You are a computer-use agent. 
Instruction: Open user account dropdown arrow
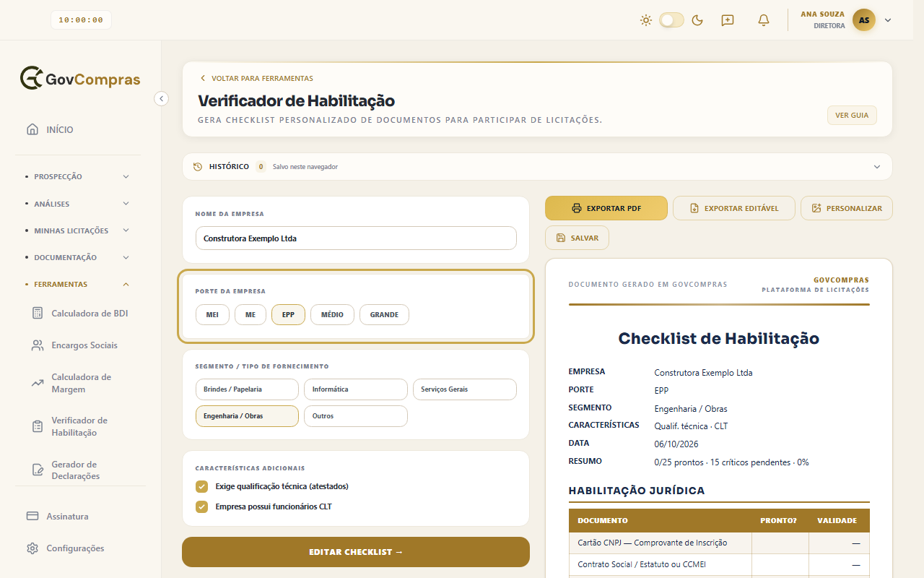[x=888, y=20]
